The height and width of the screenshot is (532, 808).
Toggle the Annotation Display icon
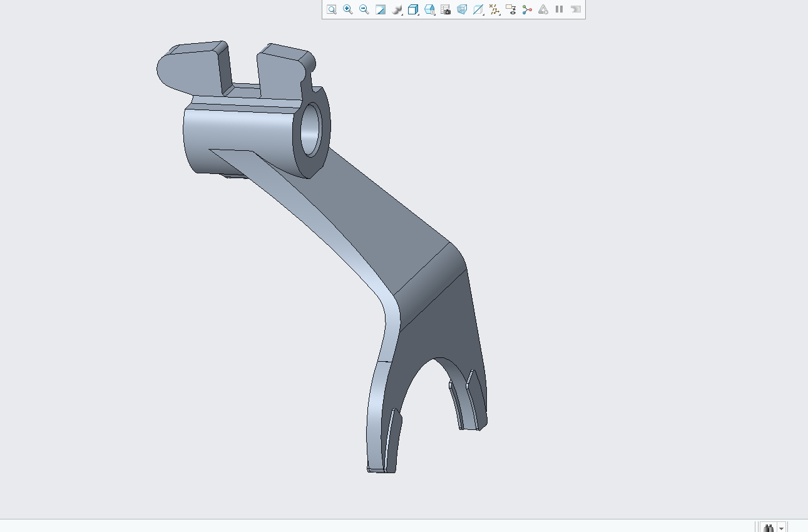click(x=511, y=9)
